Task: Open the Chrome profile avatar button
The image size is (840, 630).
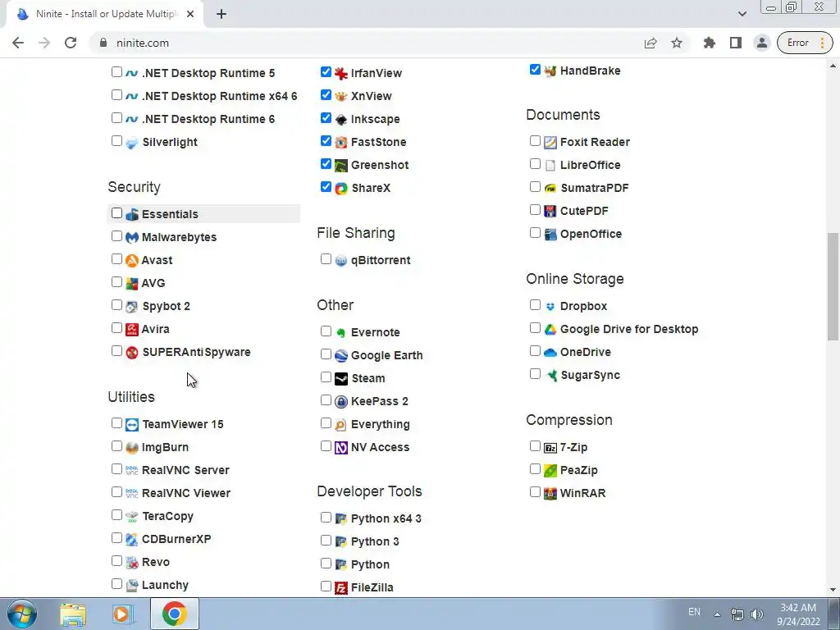Action: click(x=762, y=43)
